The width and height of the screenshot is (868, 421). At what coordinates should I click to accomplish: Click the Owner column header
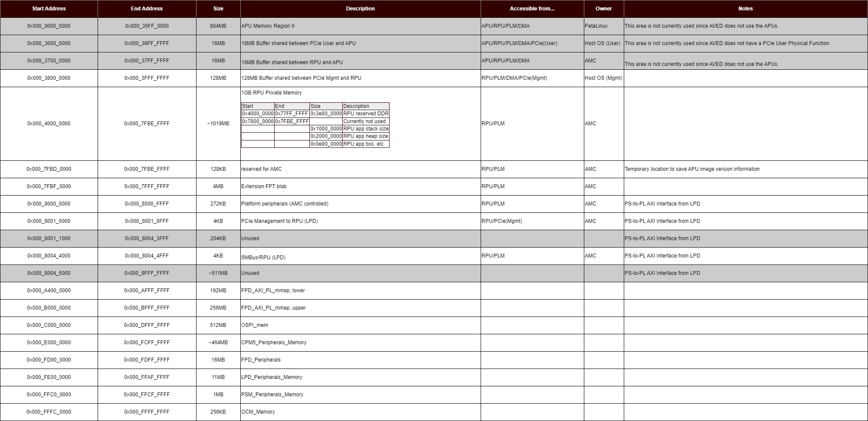pyautogui.click(x=603, y=9)
